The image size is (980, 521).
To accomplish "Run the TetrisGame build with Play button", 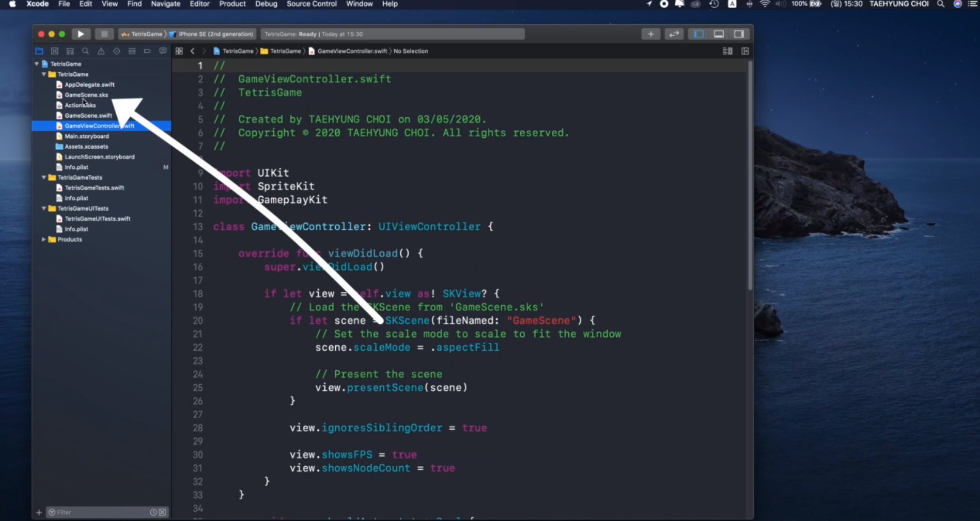I will click(x=81, y=34).
